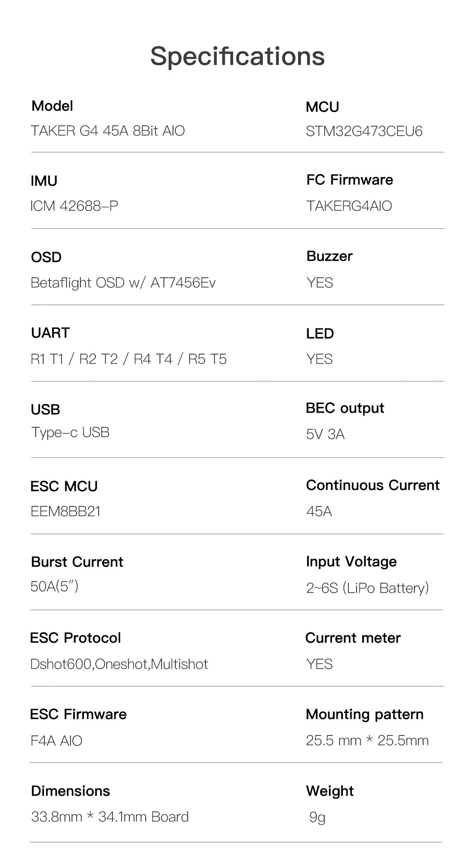The width and height of the screenshot is (475, 868).
Task: Click the YES value under LED
Action: pos(319,359)
